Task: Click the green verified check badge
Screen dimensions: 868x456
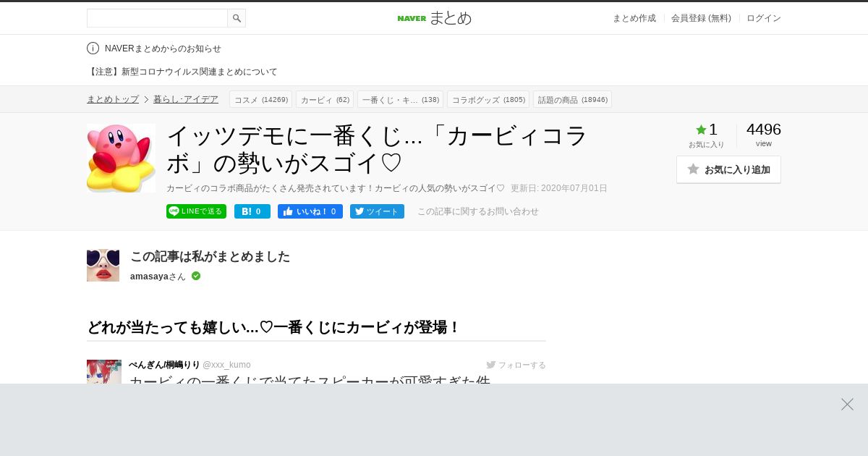Action: click(x=196, y=276)
